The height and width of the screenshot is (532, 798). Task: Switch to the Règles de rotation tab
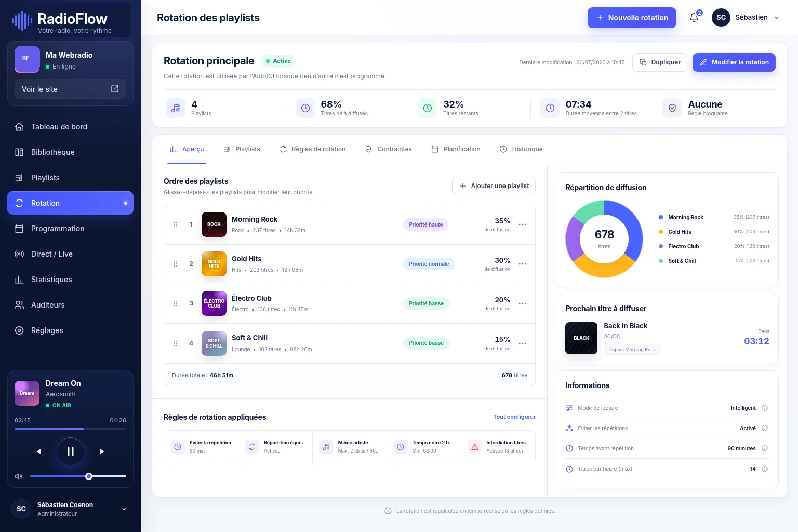coord(313,149)
